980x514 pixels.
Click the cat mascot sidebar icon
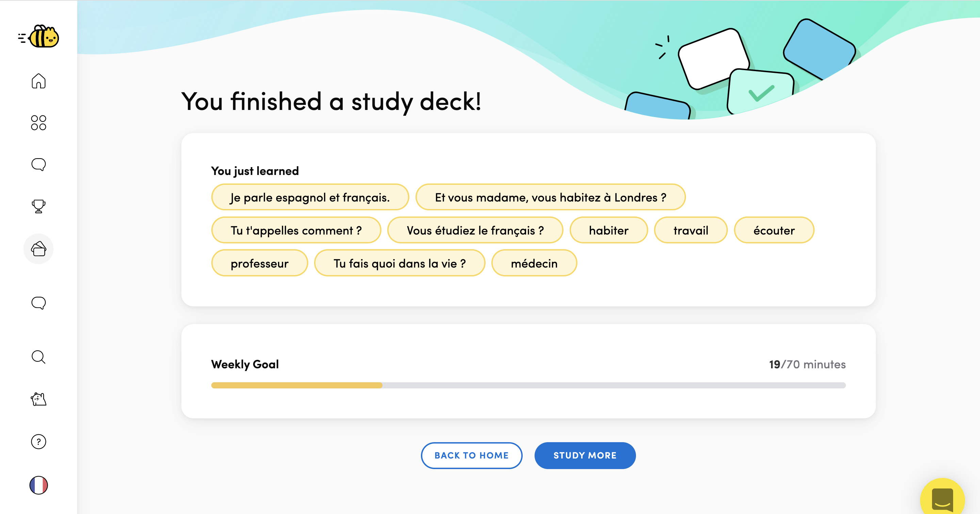coord(38,399)
